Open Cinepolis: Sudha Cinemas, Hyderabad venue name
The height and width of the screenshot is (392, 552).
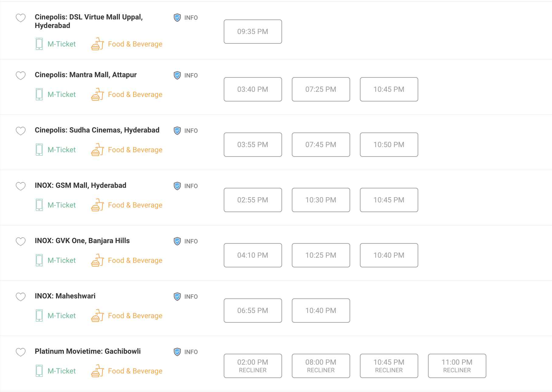tap(97, 130)
